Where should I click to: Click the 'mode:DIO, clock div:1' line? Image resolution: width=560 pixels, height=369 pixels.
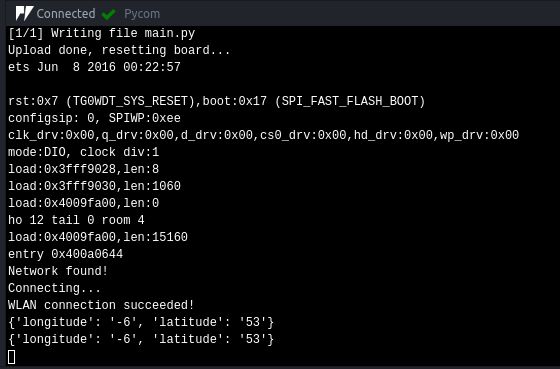pyautogui.click(x=84, y=152)
